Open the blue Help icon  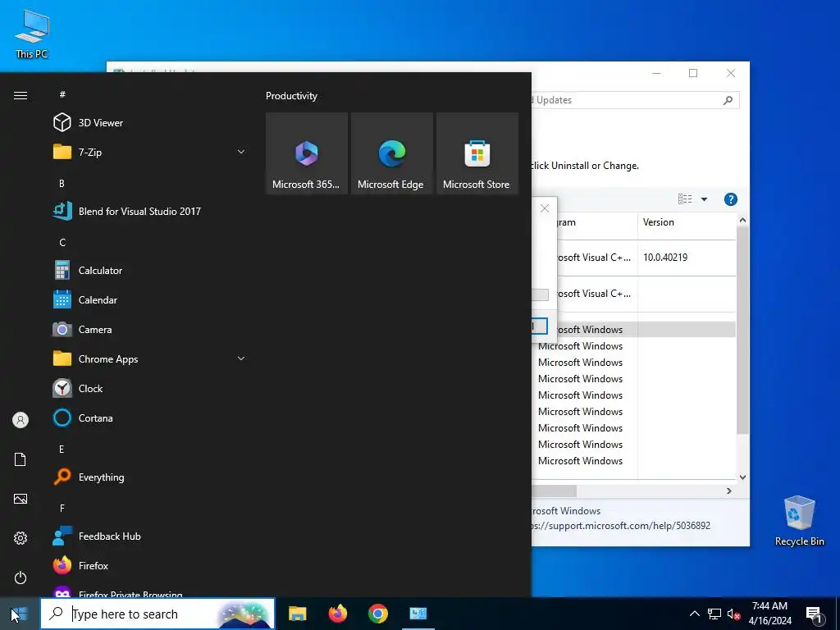coord(731,199)
